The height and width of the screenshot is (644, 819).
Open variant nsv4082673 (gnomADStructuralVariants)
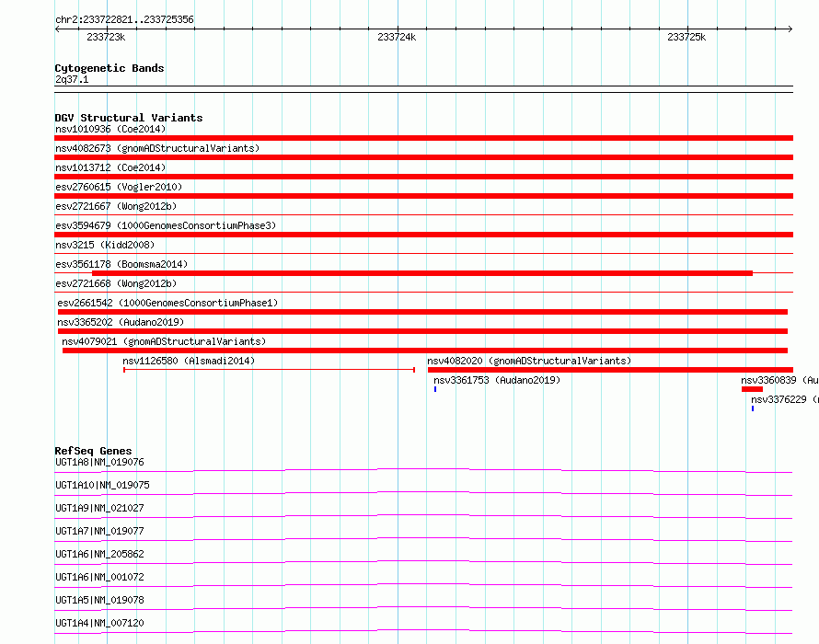pos(157,148)
